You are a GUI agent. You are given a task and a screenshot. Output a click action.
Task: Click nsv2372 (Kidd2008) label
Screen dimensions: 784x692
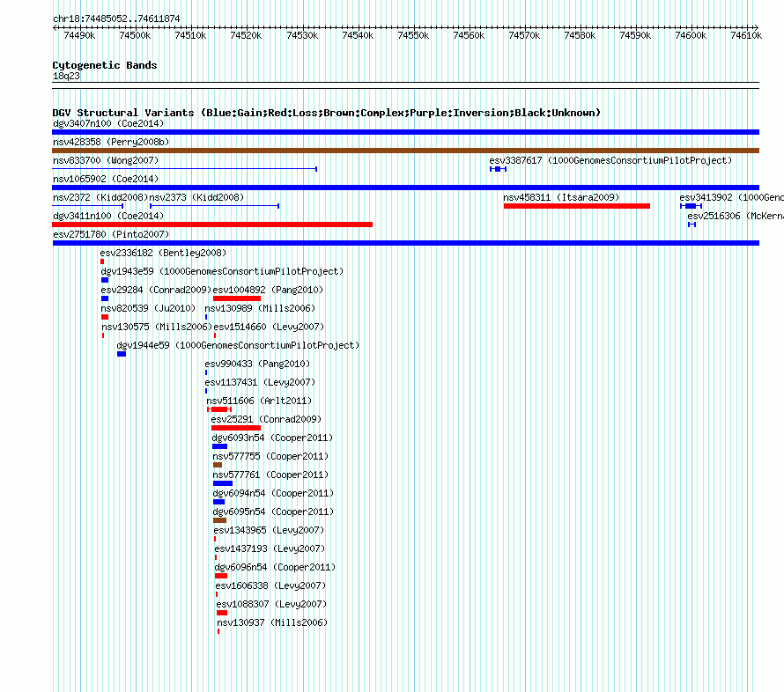[100, 197]
